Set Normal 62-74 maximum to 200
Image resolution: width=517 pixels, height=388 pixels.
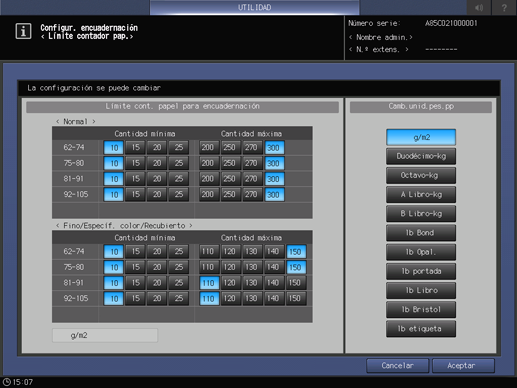click(x=208, y=147)
